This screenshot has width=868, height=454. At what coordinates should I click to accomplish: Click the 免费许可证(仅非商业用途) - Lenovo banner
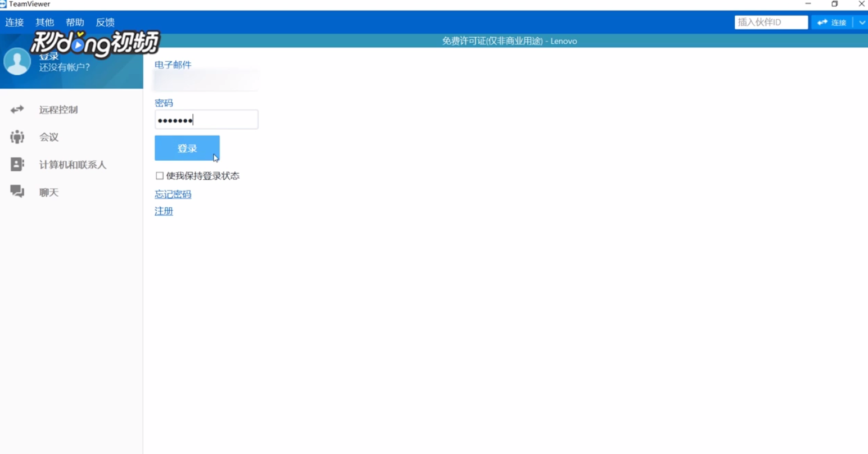point(509,41)
